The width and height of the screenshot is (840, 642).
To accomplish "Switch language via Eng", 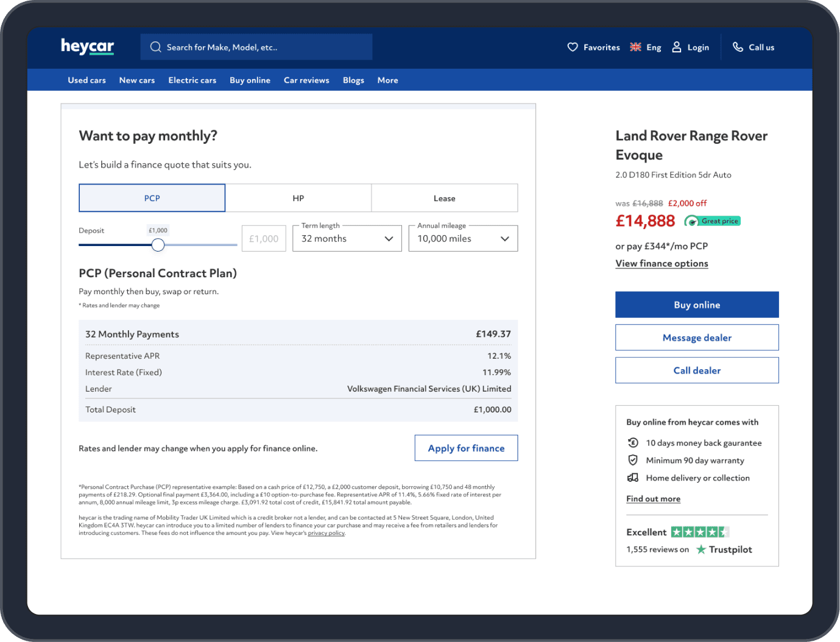I will point(646,47).
